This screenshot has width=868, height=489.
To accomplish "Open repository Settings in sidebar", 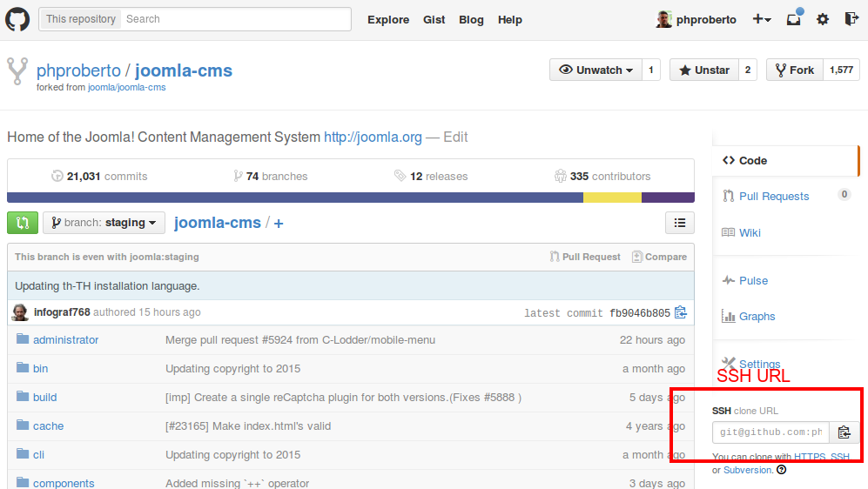I will point(759,364).
